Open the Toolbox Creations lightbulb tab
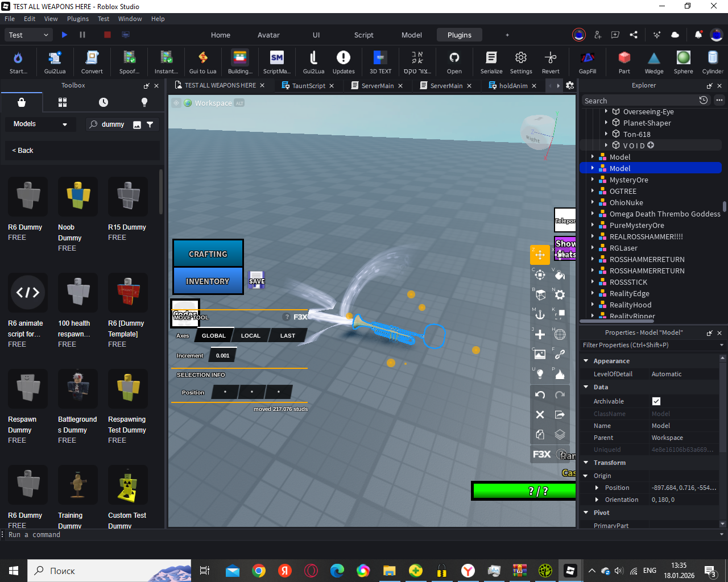Image resolution: width=728 pixels, height=582 pixels. point(144,102)
